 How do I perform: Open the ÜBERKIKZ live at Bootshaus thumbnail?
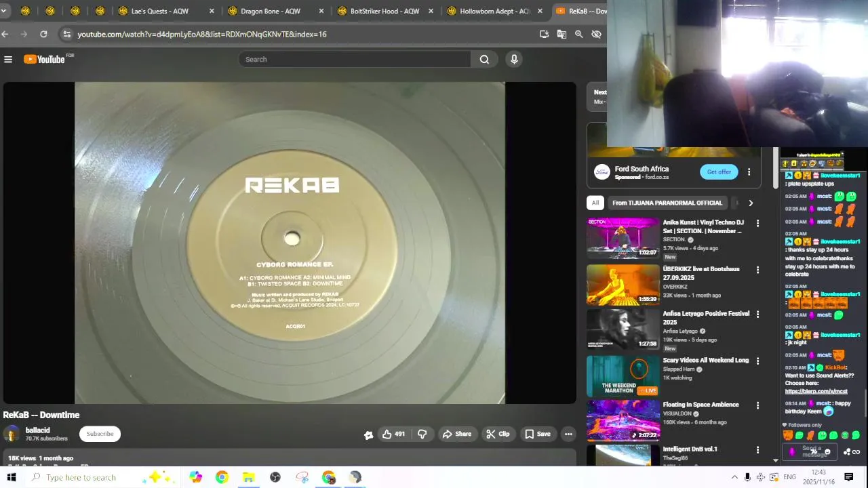623,285
